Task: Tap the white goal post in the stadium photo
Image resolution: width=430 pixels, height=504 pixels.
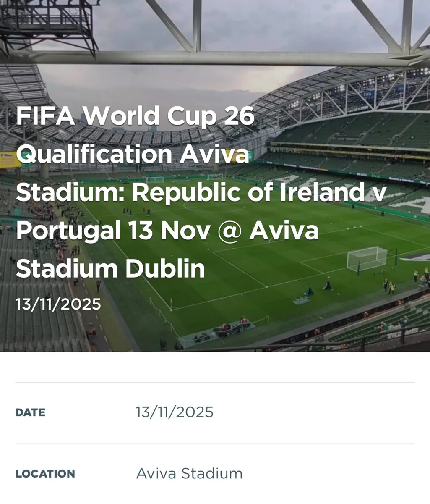Action: pyautogui.click(x=367, y=258)
